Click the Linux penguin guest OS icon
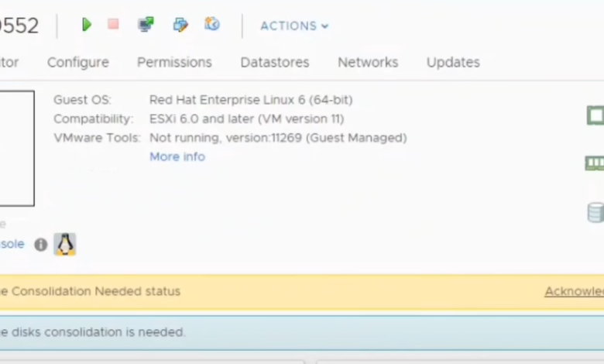This screenshot has width=604, height=364. (x=65, y=245)
